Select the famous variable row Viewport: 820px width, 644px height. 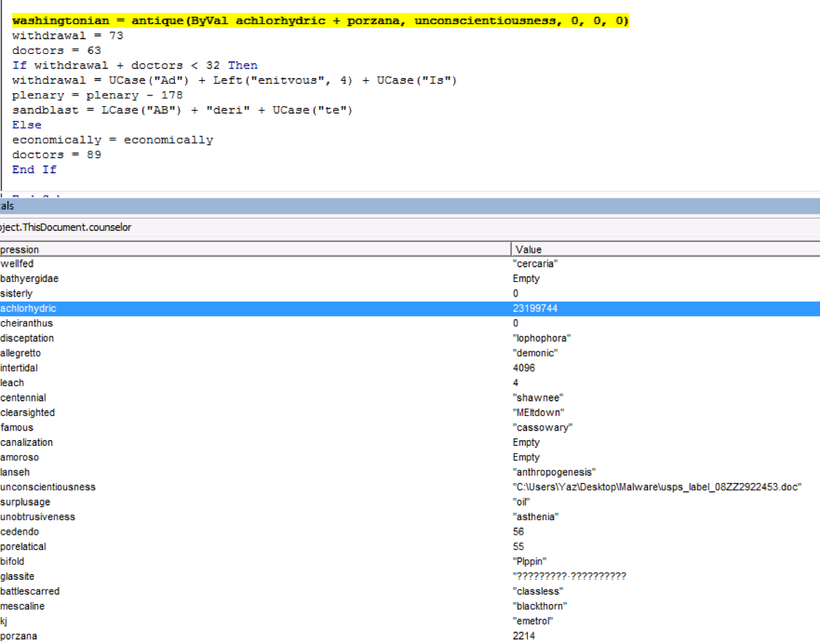pyautogui.click(x=410, y=428)
